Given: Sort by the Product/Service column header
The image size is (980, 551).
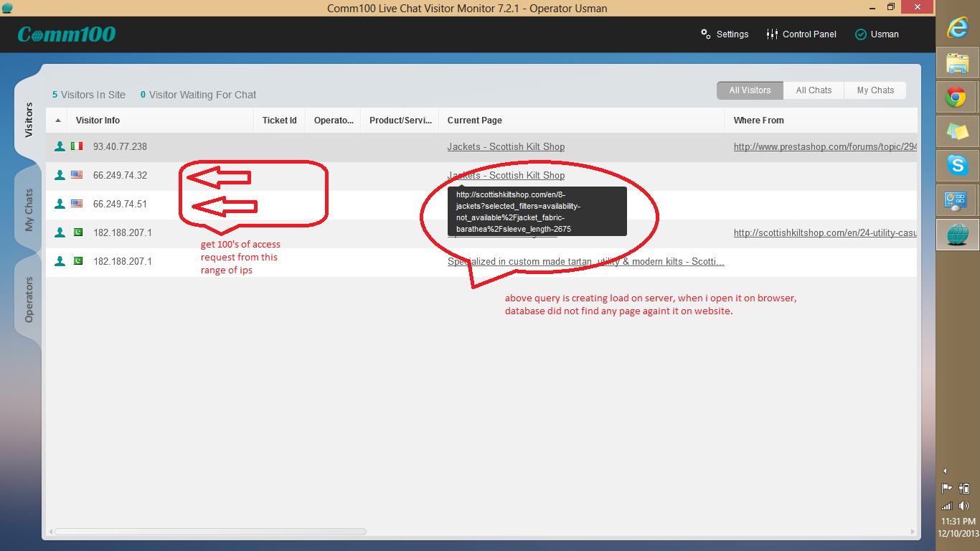Looking at the screenshot, I should point(400,121).
